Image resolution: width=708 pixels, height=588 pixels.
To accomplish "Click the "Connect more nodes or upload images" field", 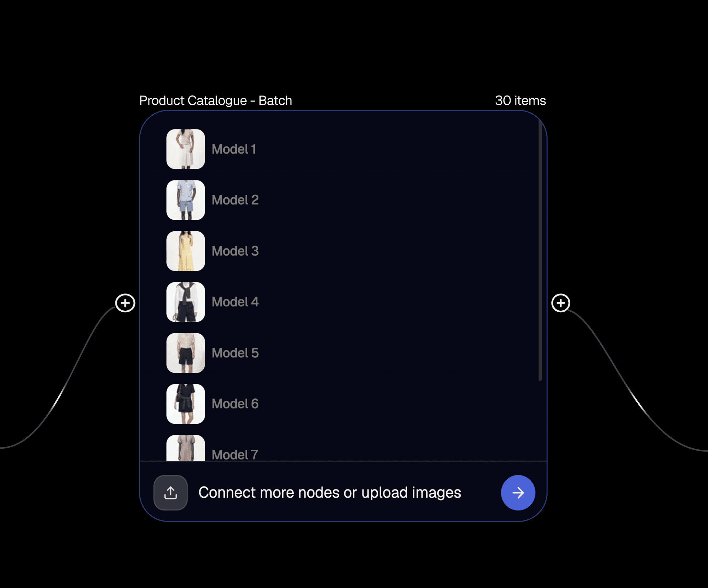I will pyautogui.click(x=330, y=493).
